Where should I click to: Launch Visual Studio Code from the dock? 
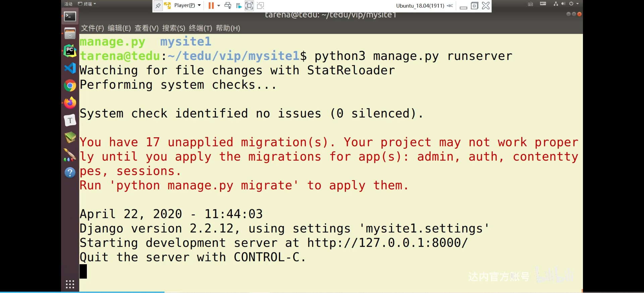(70, 68)
